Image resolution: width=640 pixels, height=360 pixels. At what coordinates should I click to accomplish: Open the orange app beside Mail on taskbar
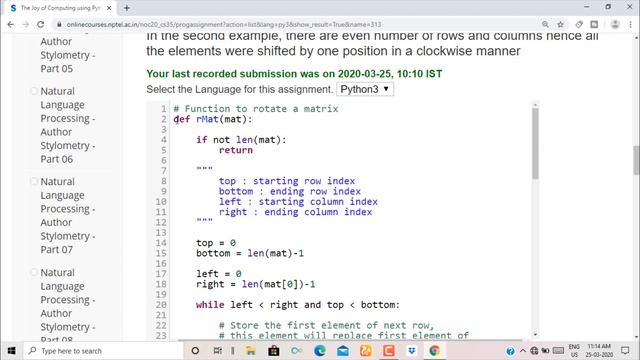point(366,351)
